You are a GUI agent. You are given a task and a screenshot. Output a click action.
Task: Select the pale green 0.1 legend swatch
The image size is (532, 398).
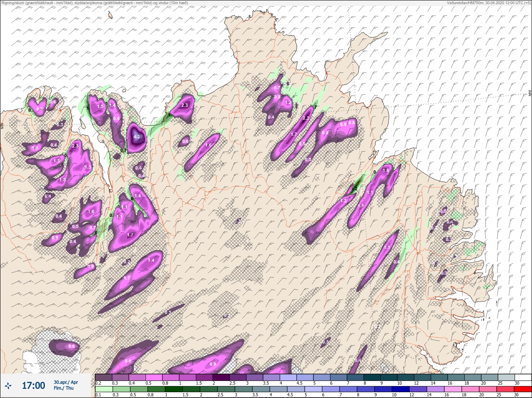[x=103, y=389]
